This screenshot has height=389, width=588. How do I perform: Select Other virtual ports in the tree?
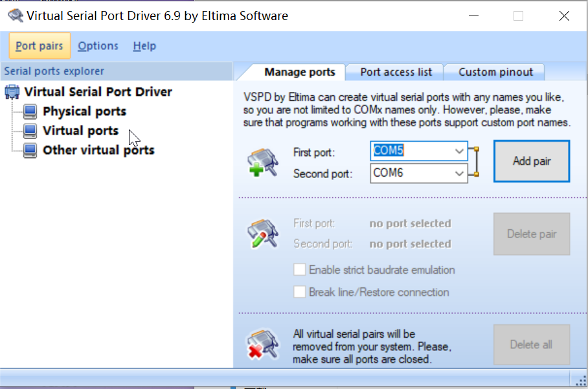98,150
